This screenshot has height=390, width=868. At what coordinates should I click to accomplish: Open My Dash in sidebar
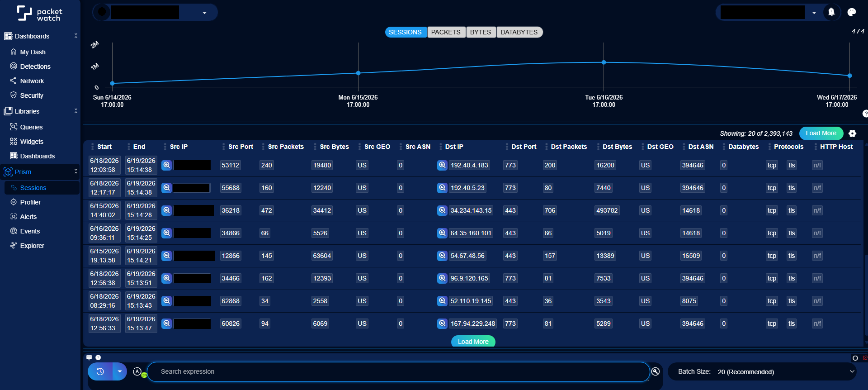[x=33, y=52]
